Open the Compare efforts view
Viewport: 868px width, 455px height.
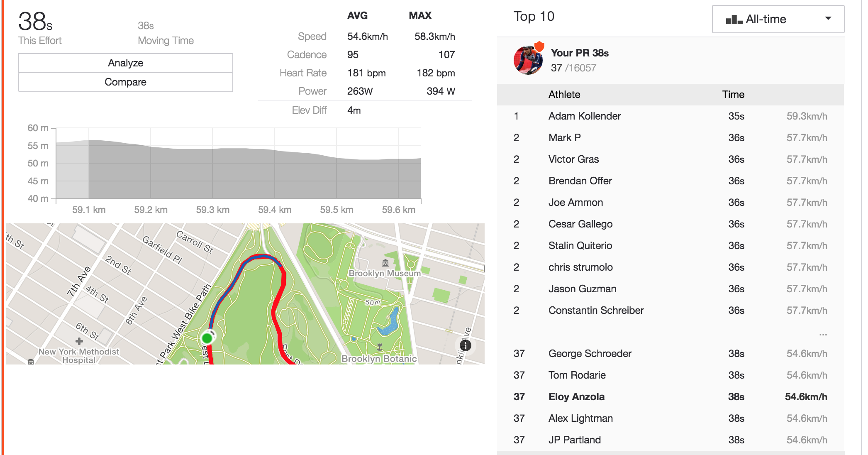(126, 82)
